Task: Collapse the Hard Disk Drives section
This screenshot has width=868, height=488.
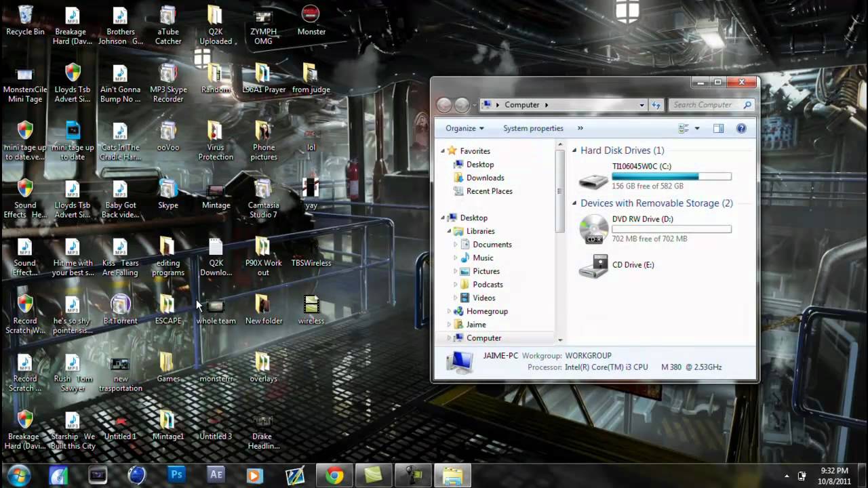Action: (573, 150)
